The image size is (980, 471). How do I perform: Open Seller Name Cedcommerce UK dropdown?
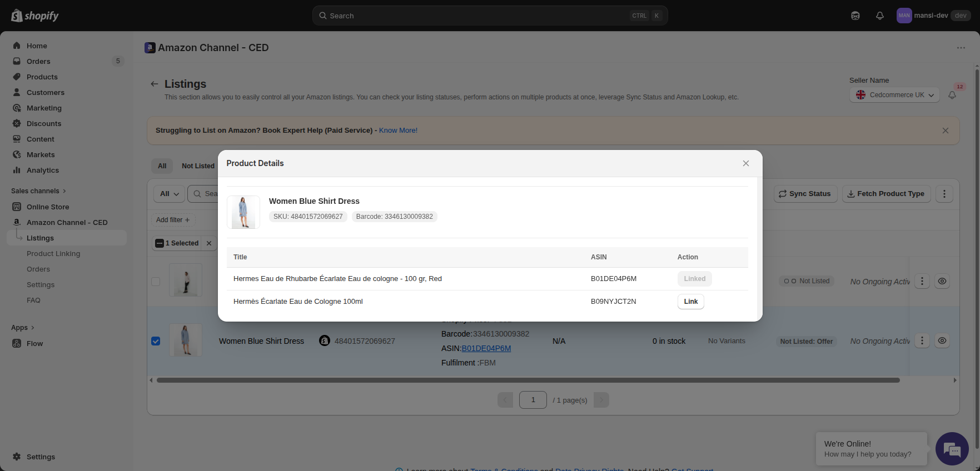[894, 95]
